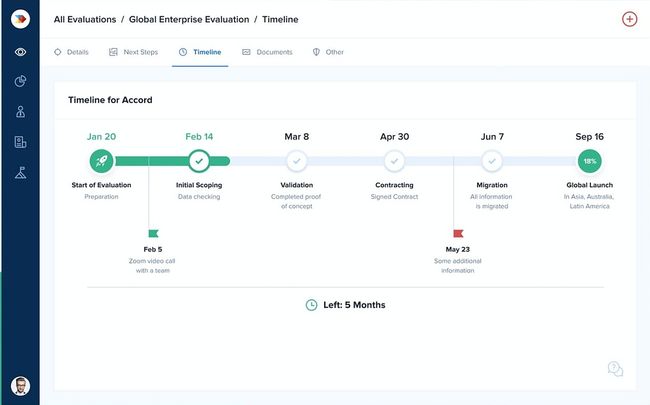Click the Jun 7 date label
Viewport: 650px width, 405px height.
[x=492, y=136]
